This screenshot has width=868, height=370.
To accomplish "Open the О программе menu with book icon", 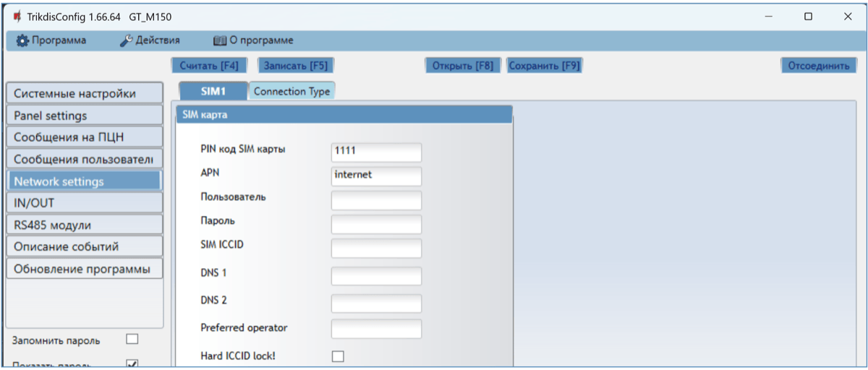I will (x=253, y=40).
